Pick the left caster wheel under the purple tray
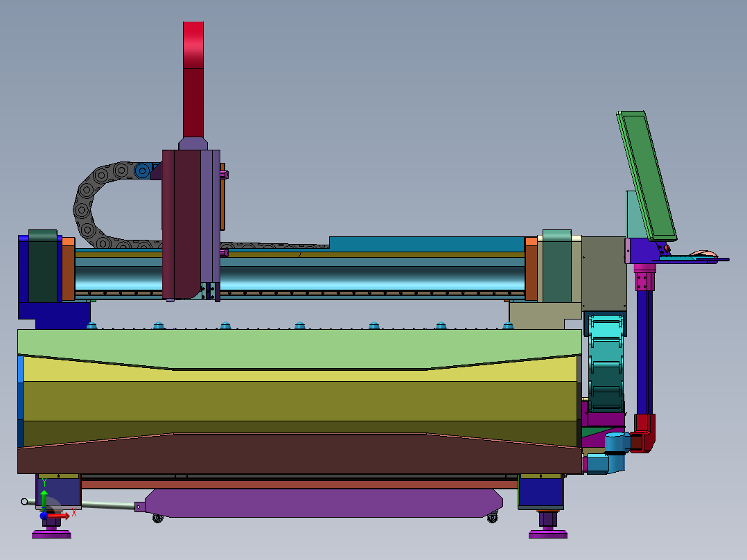Screen dimensions: 747x560 (158, 518)
